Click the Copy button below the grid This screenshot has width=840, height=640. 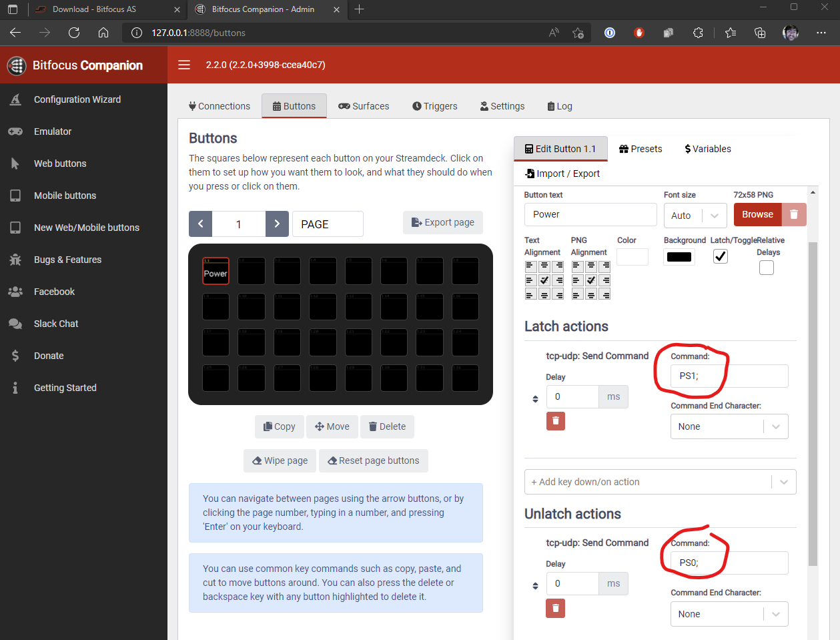coord(280,426)
